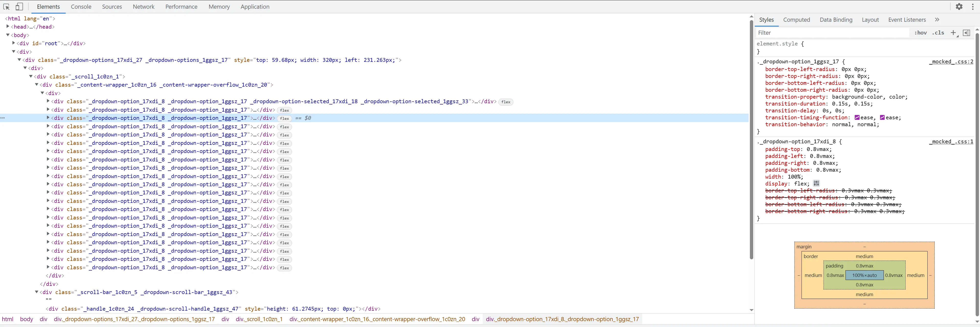This screenshot has width=980, height=327.
Task: Collapse the _scroll-bar_1c0zn_5 div
Action: coord(37,292)
